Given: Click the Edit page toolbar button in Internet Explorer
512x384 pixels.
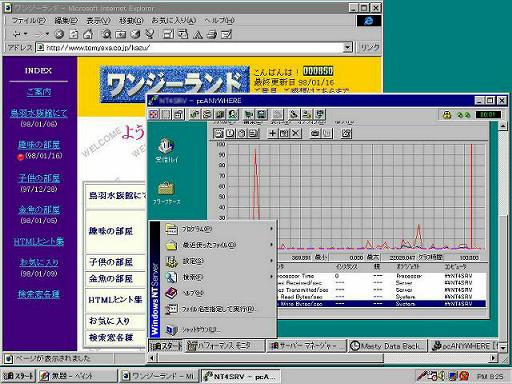Looking at the screenshot, I should 227,34.
